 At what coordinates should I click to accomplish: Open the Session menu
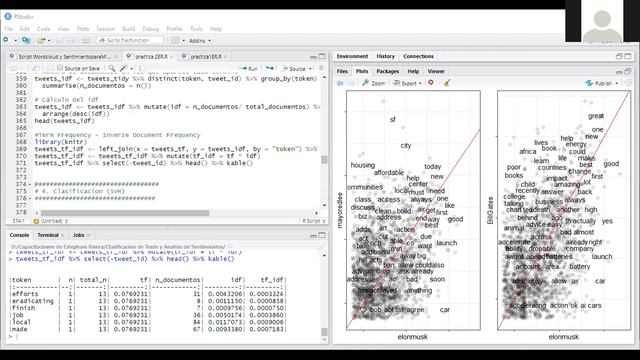[106, 29]
